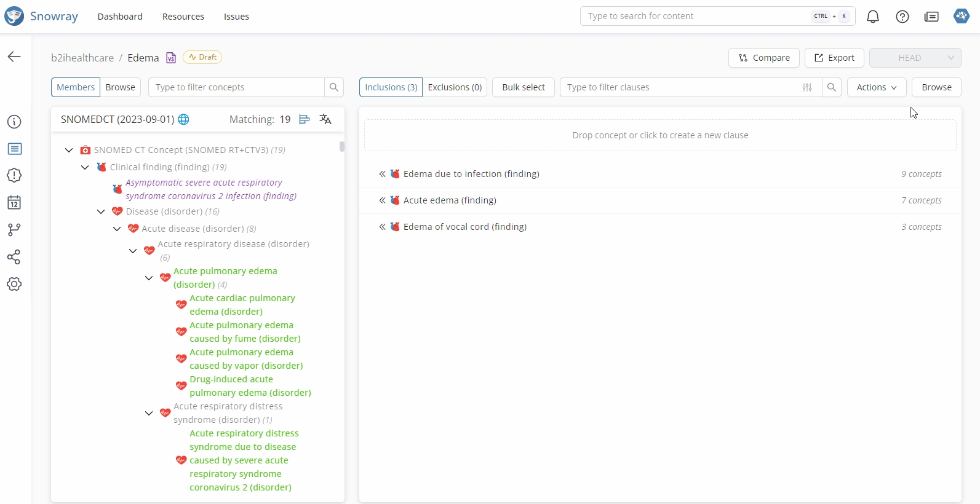Click the share icon in sidebar

[14, 257]
